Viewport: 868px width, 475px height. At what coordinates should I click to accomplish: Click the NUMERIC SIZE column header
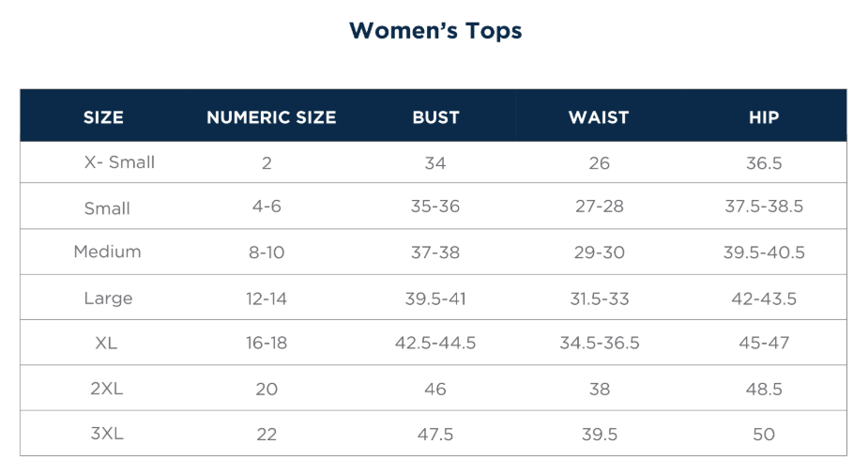[x=271, y=117]
